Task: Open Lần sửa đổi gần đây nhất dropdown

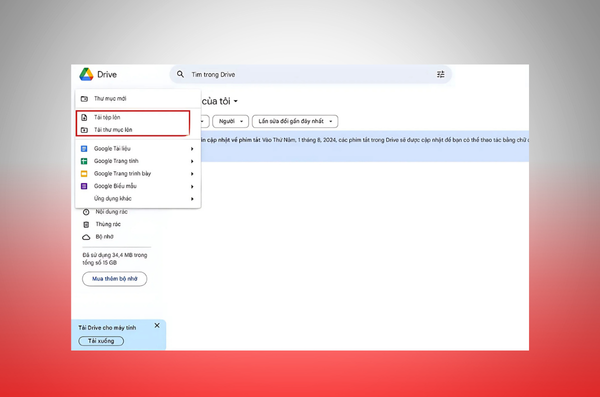Action: coord(295,121)
